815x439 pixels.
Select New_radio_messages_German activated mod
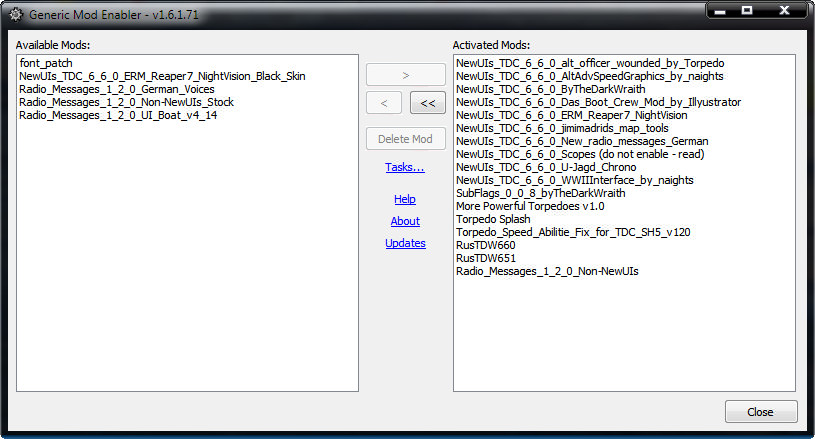click(582, 141)
